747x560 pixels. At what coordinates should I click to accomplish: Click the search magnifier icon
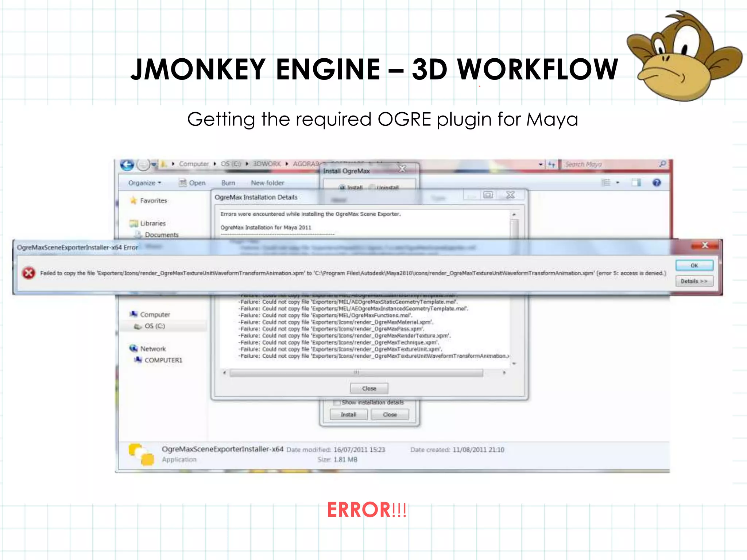click(x=662, y=164)
